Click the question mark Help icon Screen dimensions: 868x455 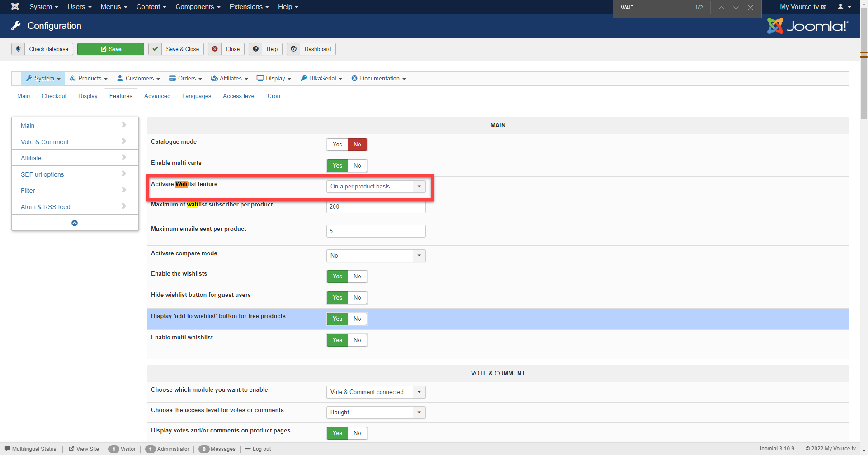click(x=255, y=49)
